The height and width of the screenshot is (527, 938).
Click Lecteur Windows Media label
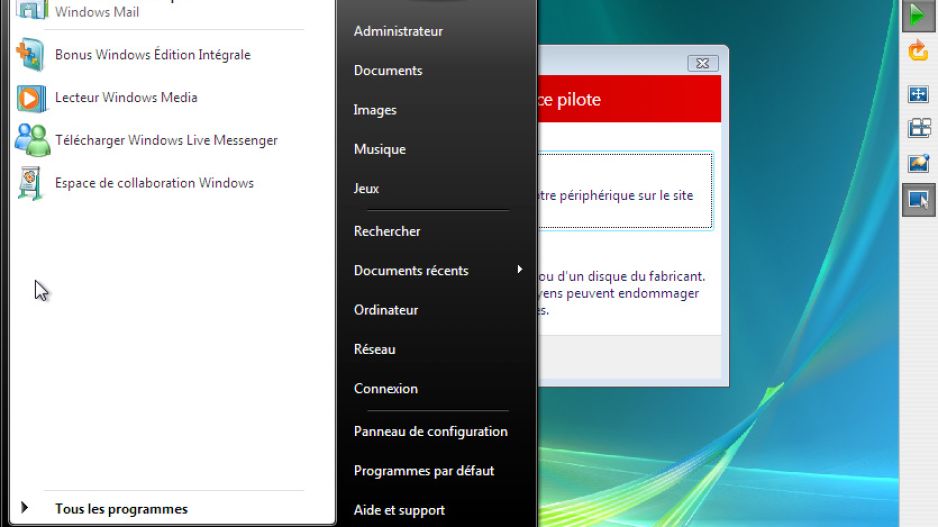point(126,98)
